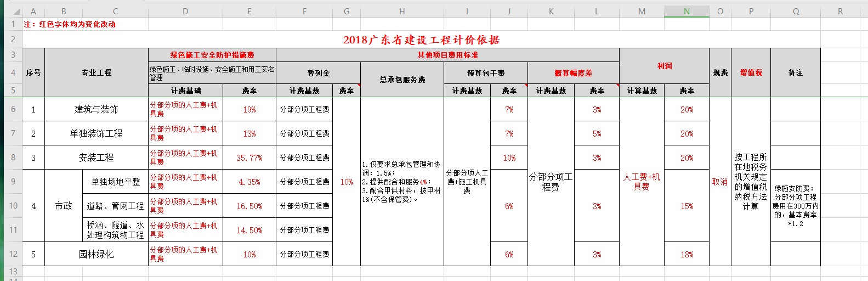The image size is (868, 281).
Task: Select the 10% rate in the 安装工程 row
Action: [509, 158]
